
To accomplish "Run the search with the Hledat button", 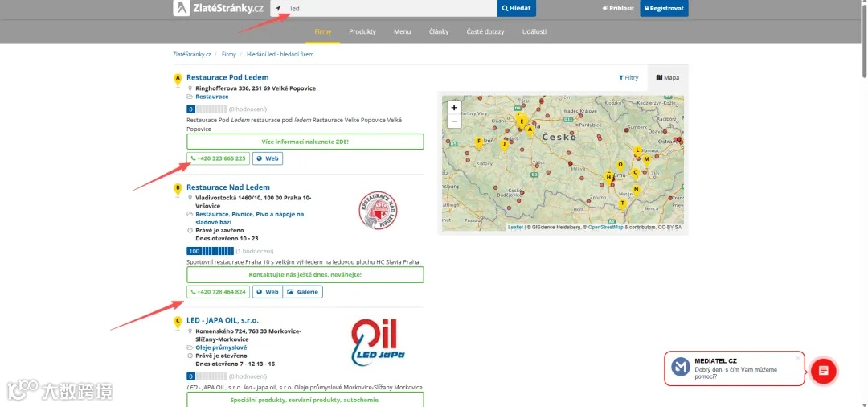I will [516, 8].
